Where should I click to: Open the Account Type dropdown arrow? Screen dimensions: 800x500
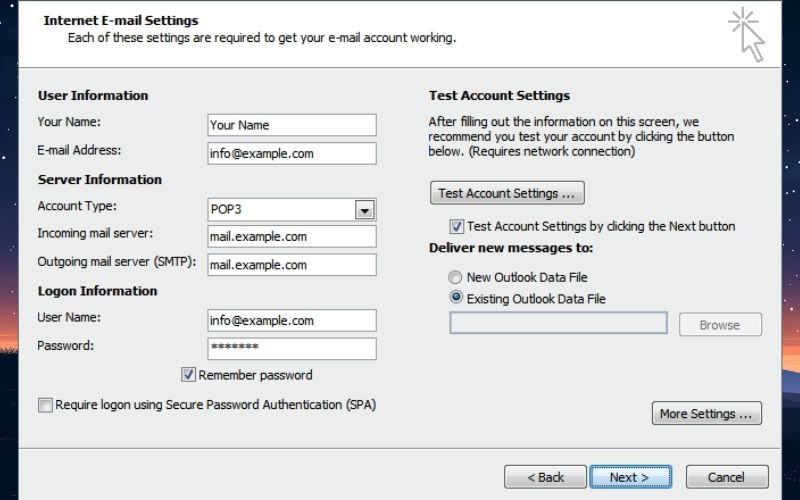365,210
